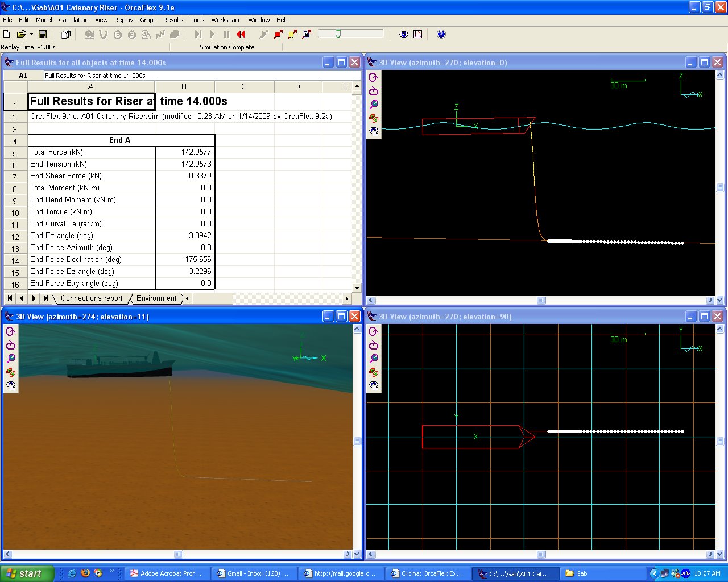Click column header C in the results sheet
Image resolution: width=728 pixels, height=582 pixels.
(x=244, y=87)
